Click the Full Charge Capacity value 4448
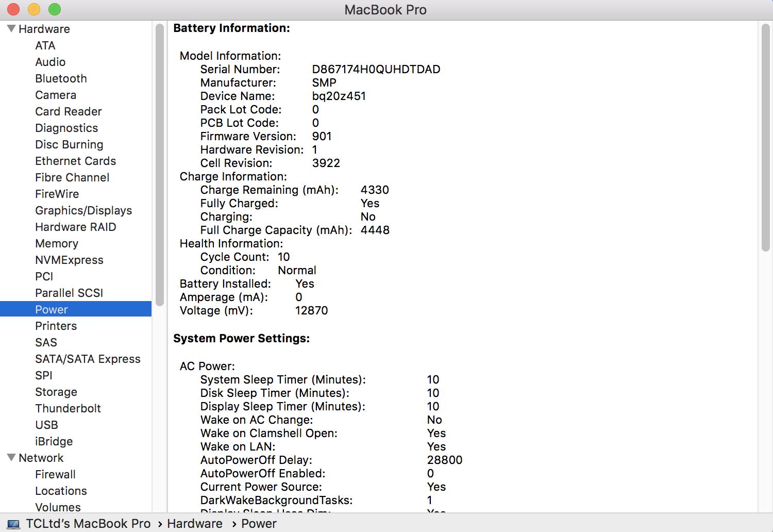This screenshot has height=532, width=773. (375, 230)
